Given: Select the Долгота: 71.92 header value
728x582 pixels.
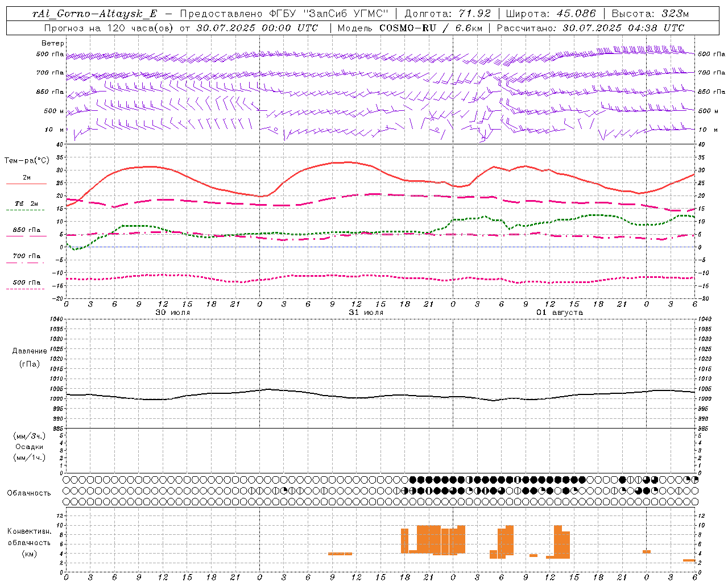Looking at the screenshot, I should (x=448, y=14).
